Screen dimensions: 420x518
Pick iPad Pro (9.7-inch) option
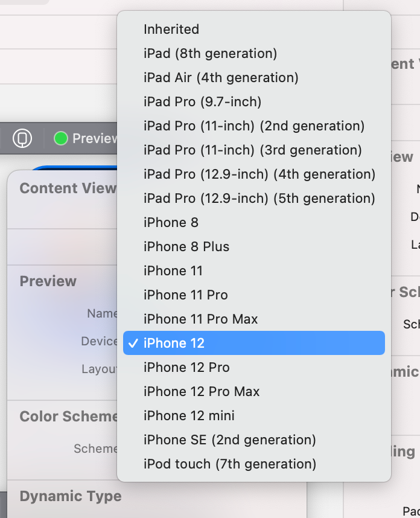tap(202, 101)
